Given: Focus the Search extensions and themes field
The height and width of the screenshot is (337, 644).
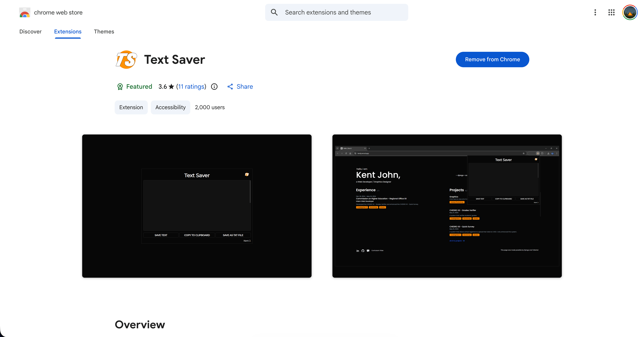Looking at the screenshot, I should (x=337, y=12).
